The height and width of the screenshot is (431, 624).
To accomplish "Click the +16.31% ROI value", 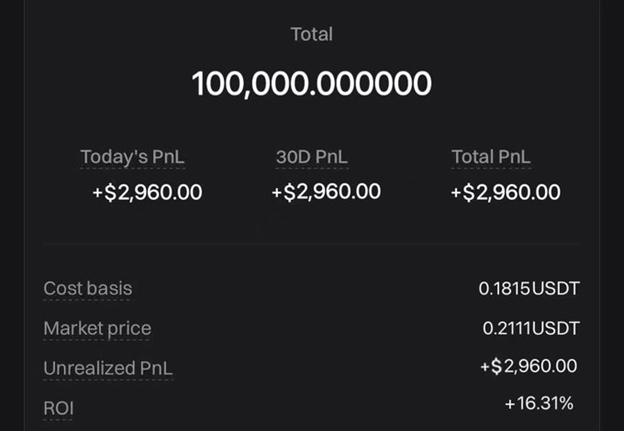I will (x=539, y=403).
